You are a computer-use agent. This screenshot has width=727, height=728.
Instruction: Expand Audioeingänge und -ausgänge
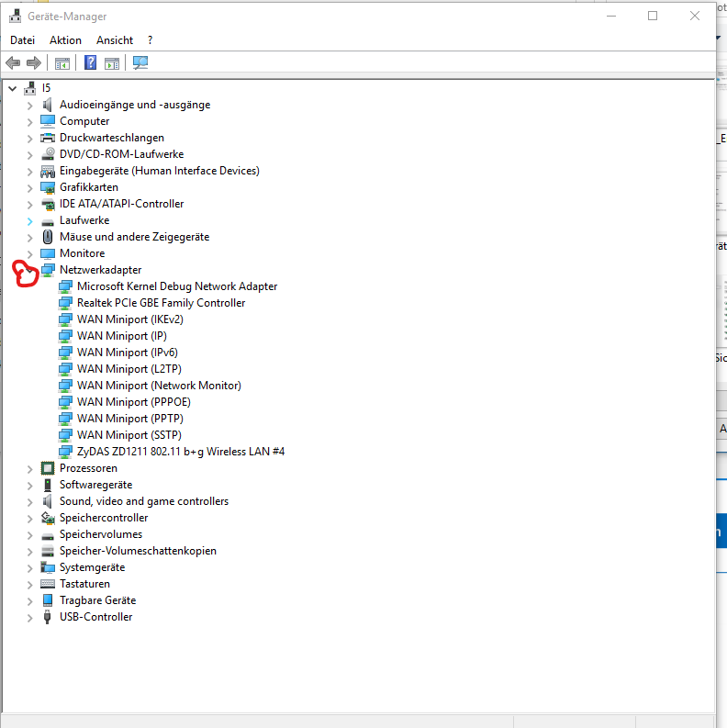point(29,106)
